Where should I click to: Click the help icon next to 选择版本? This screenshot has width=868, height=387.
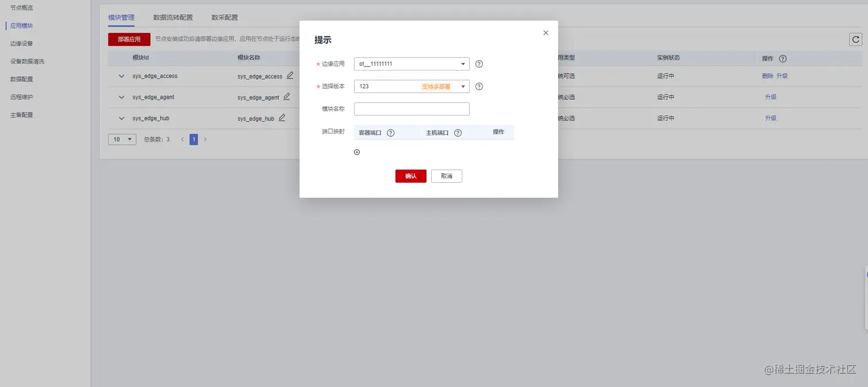(x=479, y=87)
